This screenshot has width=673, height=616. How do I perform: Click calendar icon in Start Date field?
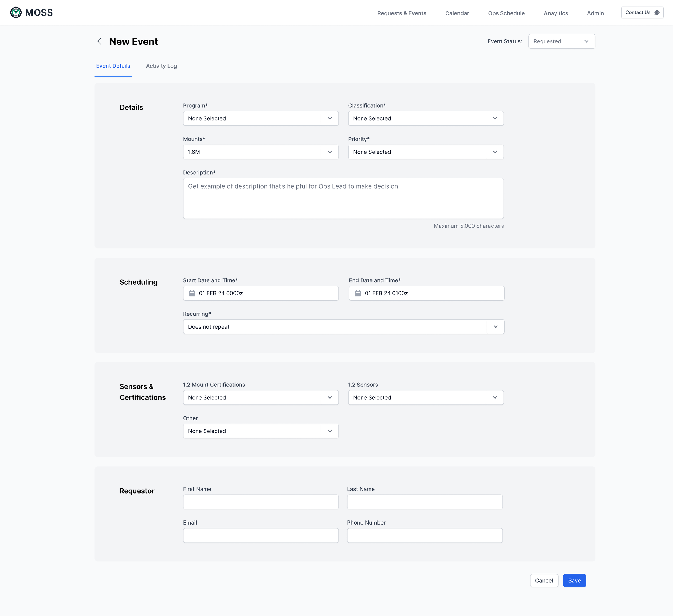pos(192,293)
